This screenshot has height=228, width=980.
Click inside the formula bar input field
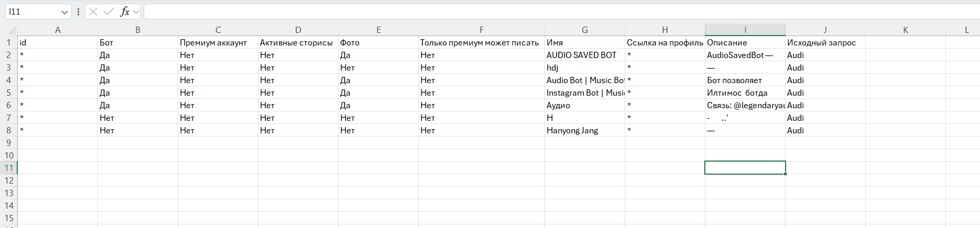coord(524,12)
